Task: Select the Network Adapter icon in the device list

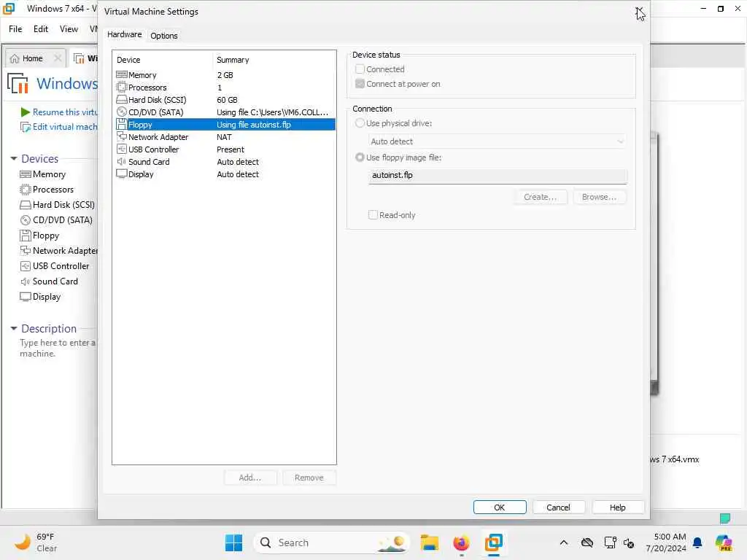Action: click(x=122, y=136)
